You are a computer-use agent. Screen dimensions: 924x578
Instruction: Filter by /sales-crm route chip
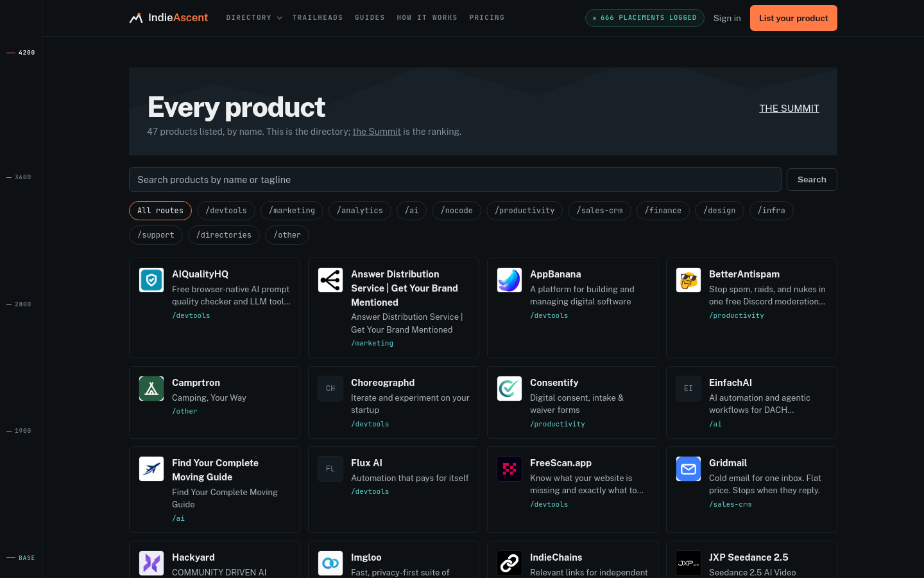[x=599, y=211]
